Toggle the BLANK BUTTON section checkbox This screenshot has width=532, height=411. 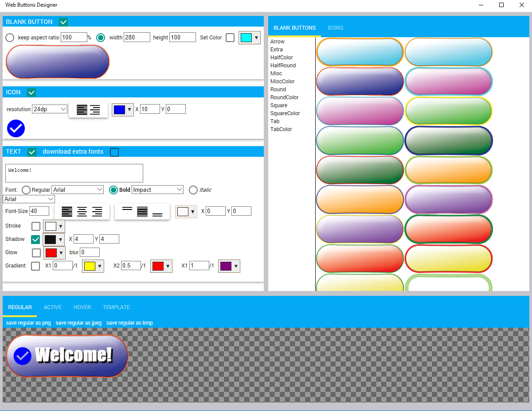tap(63, 22)
